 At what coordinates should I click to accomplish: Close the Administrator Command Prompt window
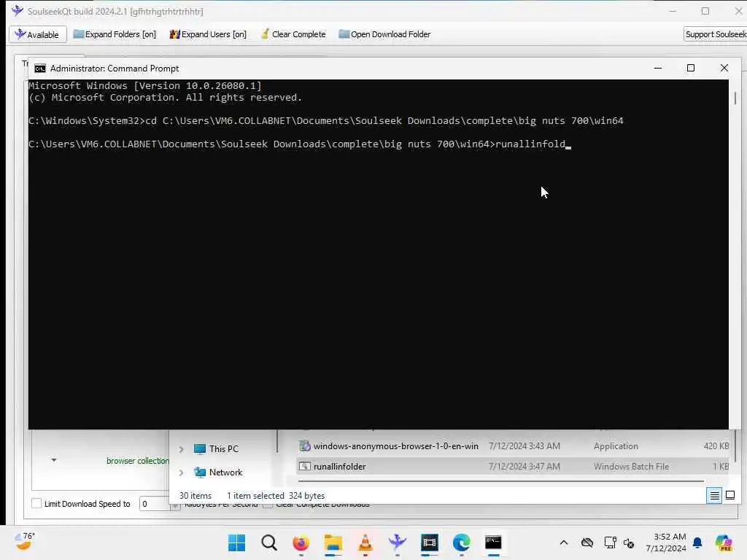pyautogui.click(x=724, y=68)
